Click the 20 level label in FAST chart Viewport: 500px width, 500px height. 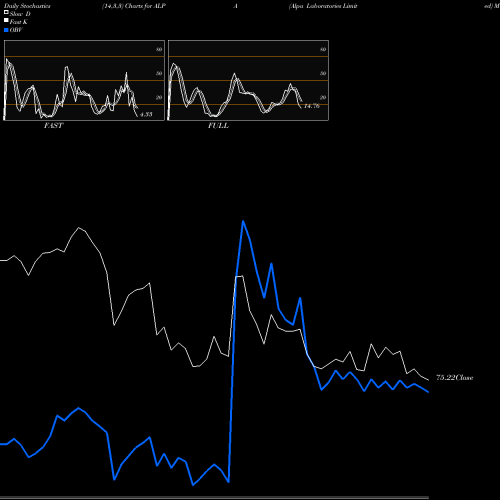click(159, 97)
